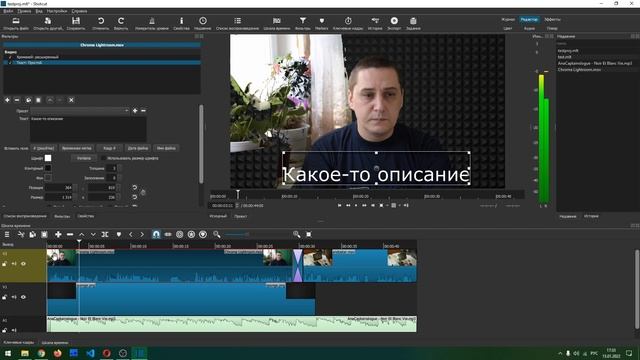The image size is (640, 360).
Task: Click the Font selection button
Action: pos(84,158)
